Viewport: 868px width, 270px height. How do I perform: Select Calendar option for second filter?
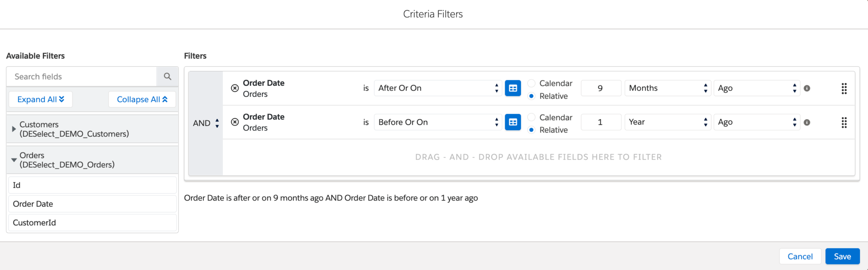(531, 117)
